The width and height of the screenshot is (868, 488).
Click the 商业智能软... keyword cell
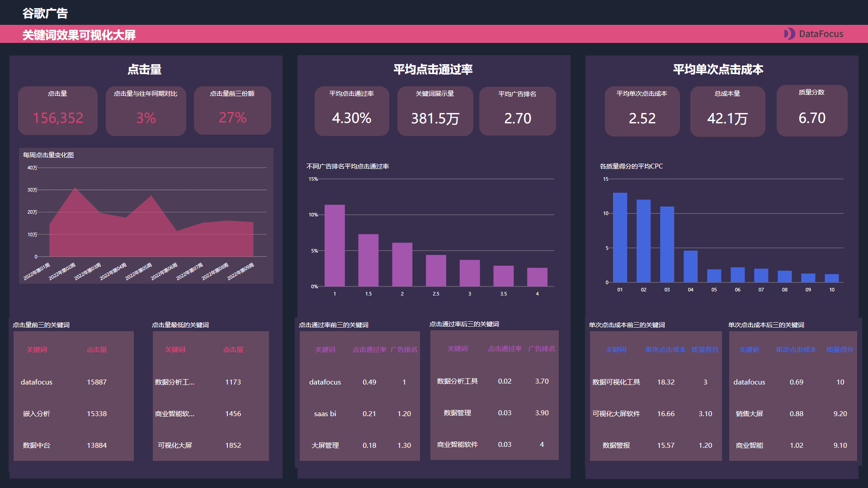coord(175,413)
